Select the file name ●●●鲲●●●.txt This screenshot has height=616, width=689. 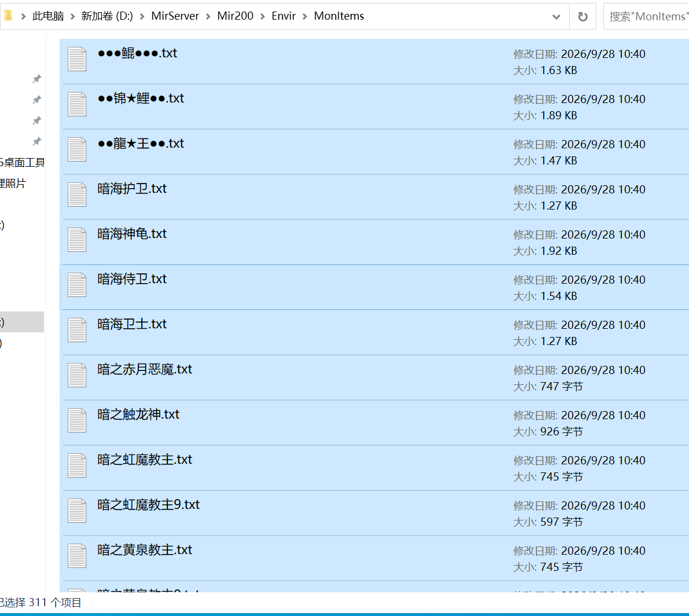(137, 53)
